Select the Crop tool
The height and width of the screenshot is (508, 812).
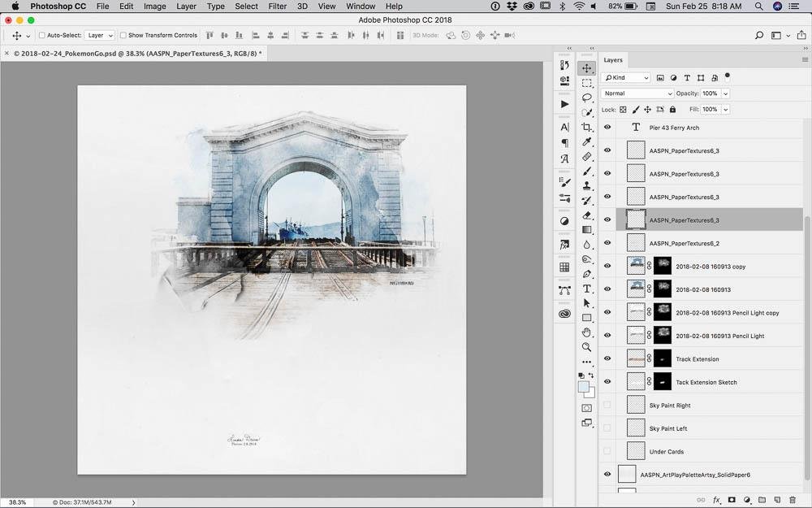tap(587, 127)
